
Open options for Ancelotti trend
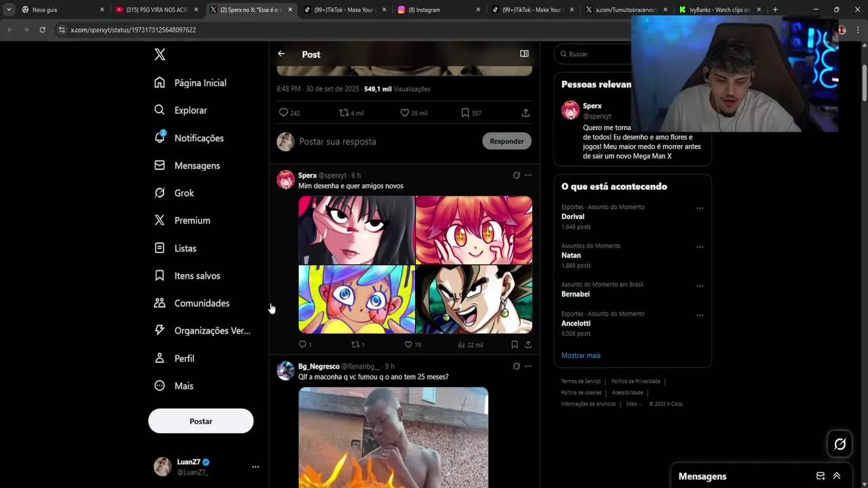tap(700, 314)
